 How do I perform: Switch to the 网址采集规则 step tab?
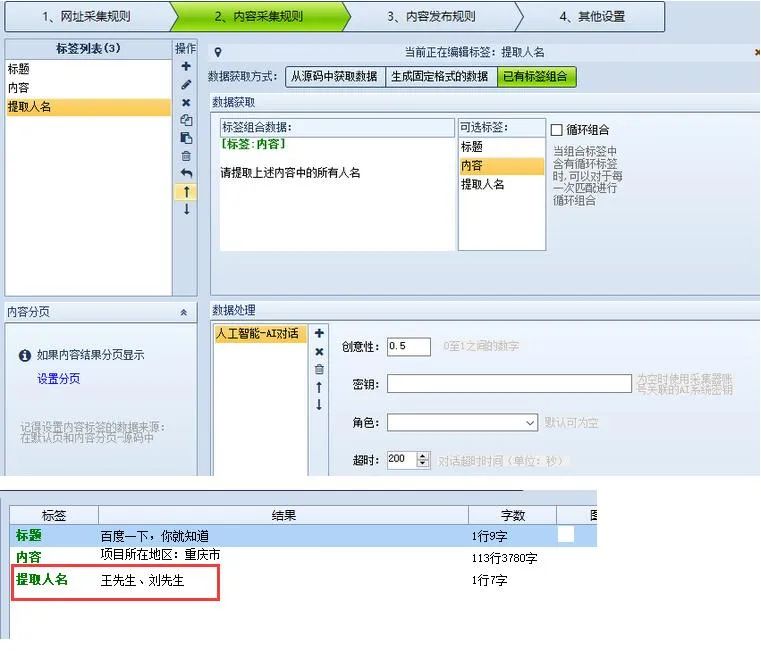(x=86, y=17)
